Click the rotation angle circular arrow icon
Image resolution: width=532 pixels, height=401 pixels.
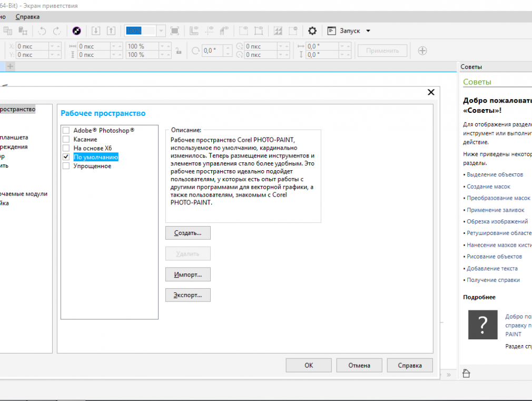click(196, 51)
